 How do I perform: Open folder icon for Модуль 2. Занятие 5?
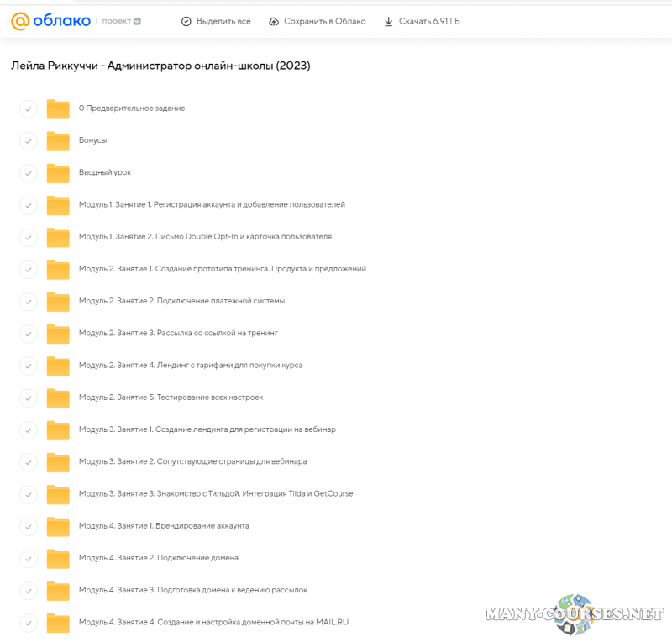pos(58,397)
